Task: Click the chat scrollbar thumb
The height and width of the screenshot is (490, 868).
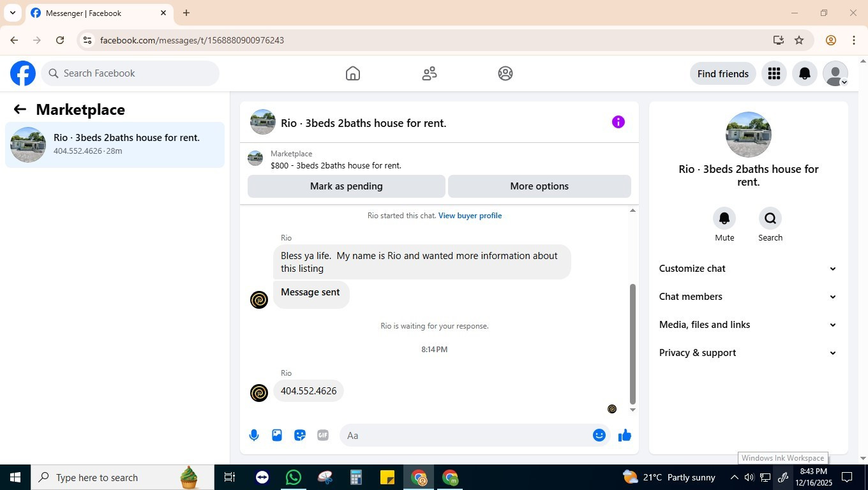Action: click(x=632, y=345)
